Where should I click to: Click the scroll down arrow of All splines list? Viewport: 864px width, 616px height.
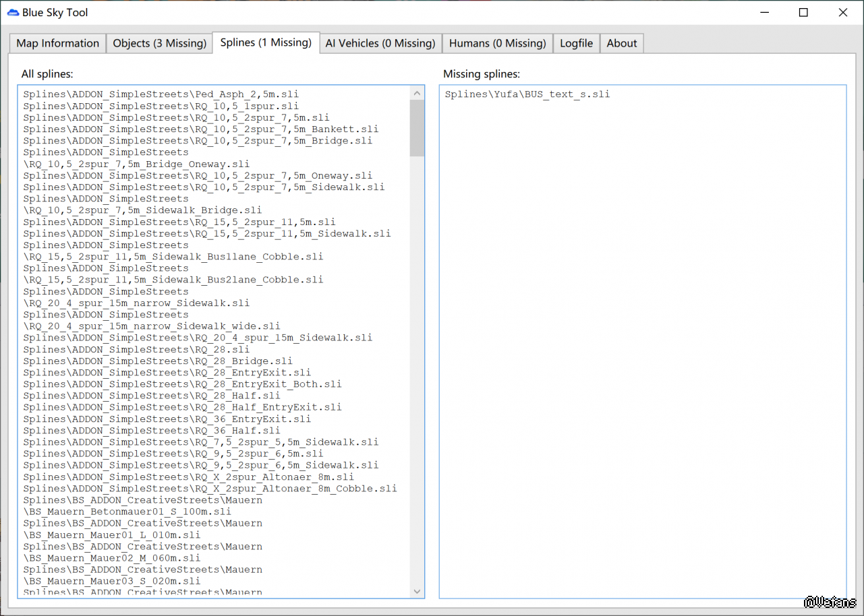417,591
